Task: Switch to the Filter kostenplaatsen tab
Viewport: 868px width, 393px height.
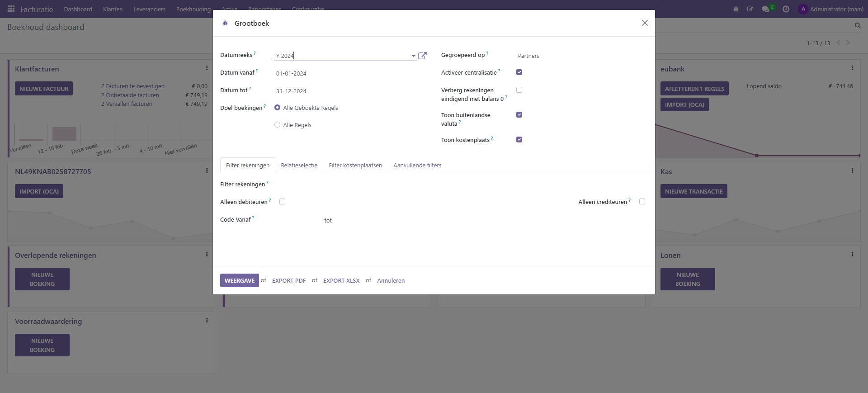Action: tap(355, 166)
